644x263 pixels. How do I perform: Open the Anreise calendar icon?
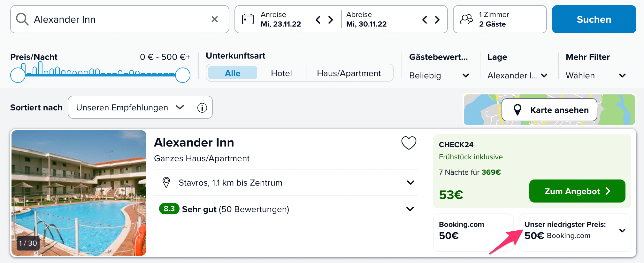248,19
